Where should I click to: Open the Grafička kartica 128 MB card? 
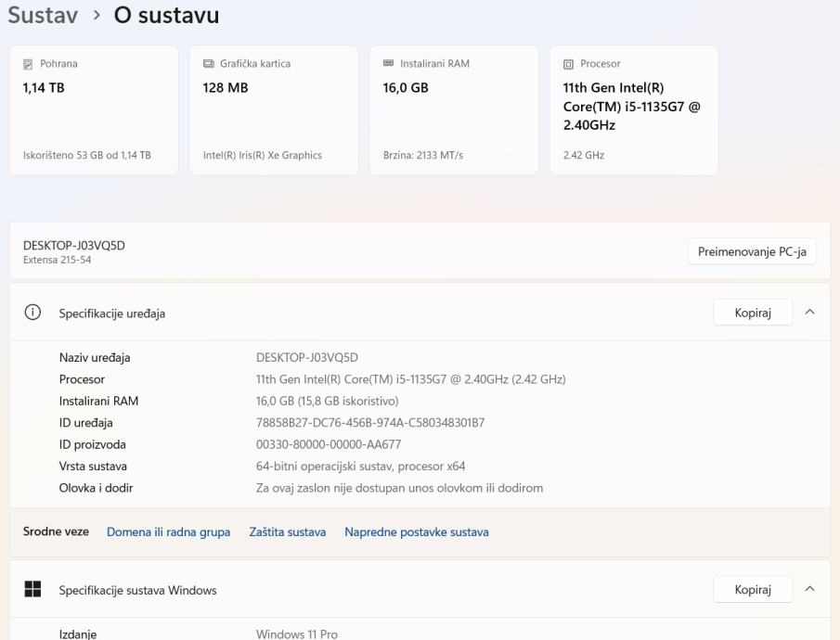[x=273, y=110]
